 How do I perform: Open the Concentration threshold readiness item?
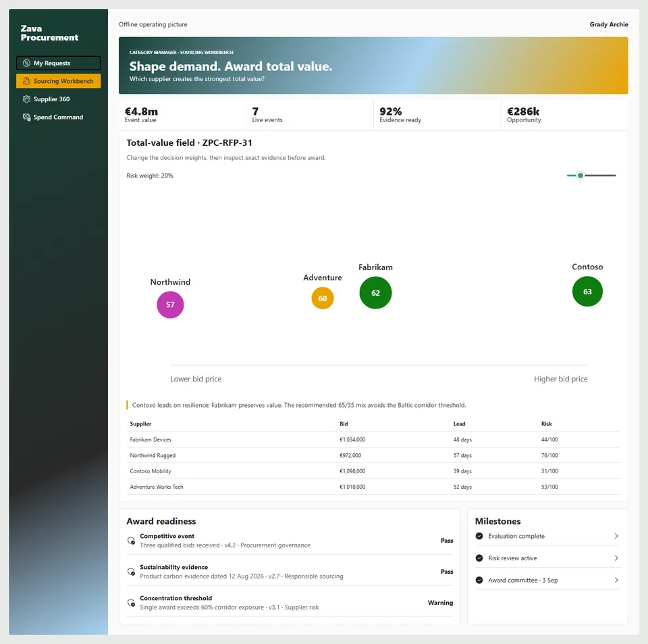tap(290, 603)
